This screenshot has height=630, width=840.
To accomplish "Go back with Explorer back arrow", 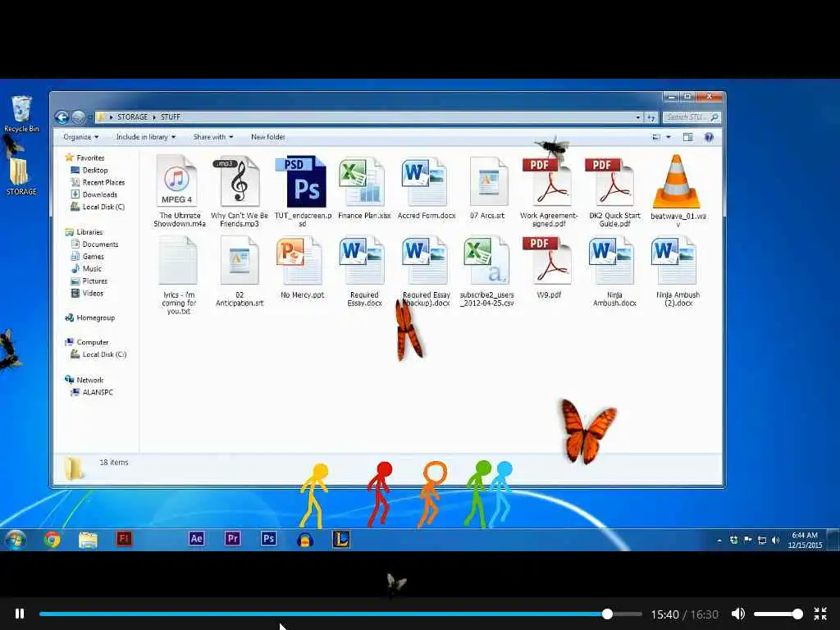I will point(62,116).
